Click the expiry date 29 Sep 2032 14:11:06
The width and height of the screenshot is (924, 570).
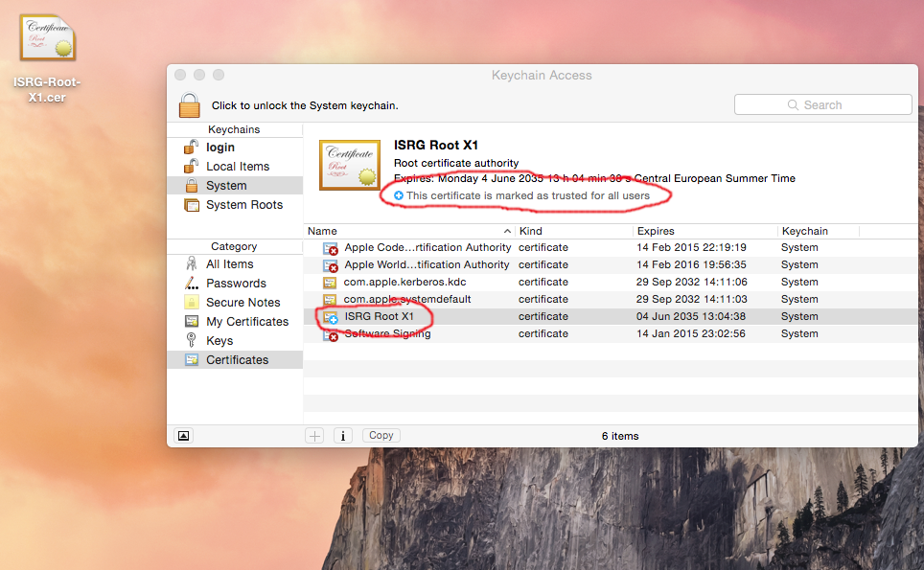692,282
